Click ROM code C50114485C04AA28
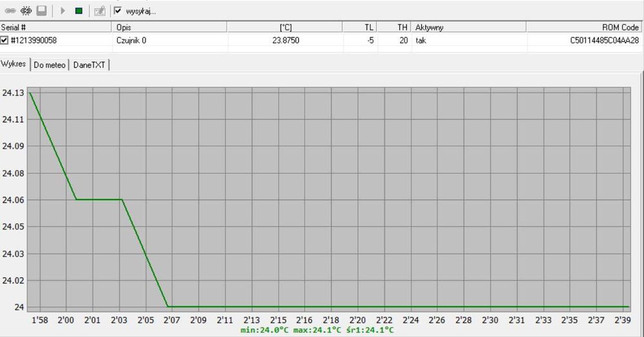The width and height of the screenshot is (644, 337). click(604, 40)
